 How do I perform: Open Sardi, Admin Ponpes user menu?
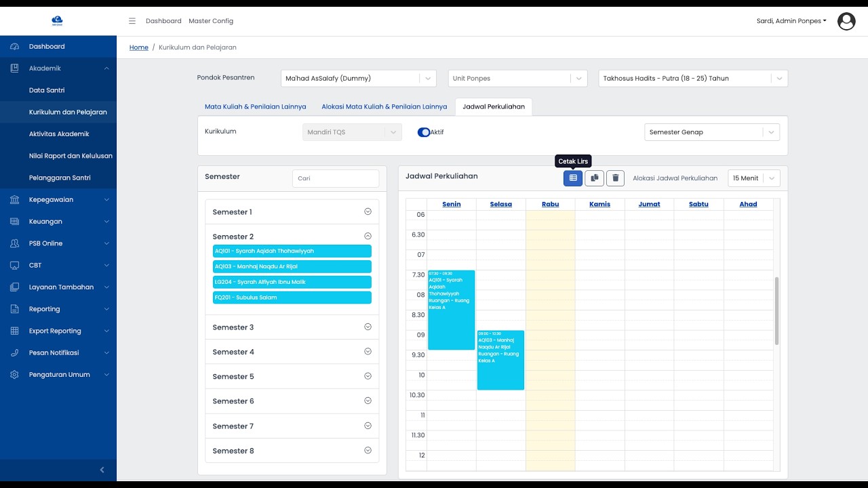click(791, 21)
